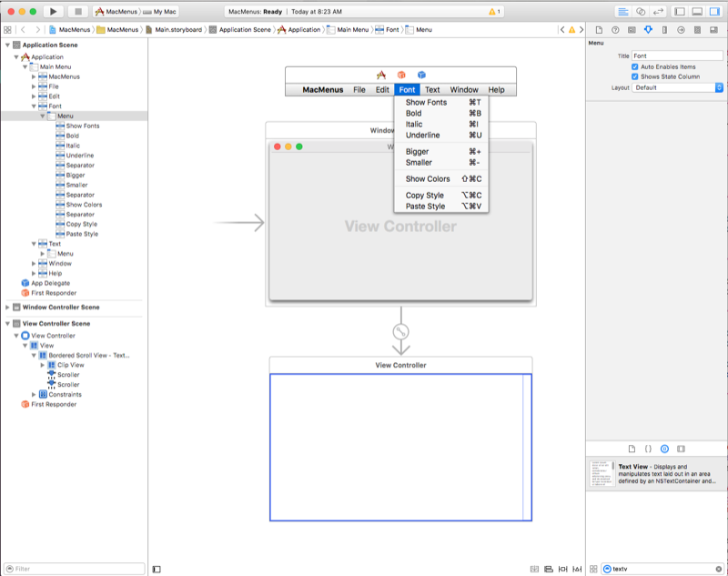The width and height of the screenshot is (728, 576).
Task: Show the Quick Help inspector
Action: click(614, 29)
